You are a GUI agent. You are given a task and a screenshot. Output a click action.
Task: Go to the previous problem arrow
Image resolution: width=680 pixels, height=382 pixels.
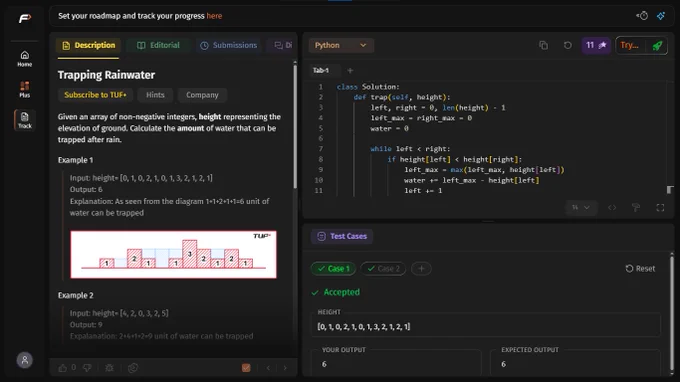click(268, 368)
